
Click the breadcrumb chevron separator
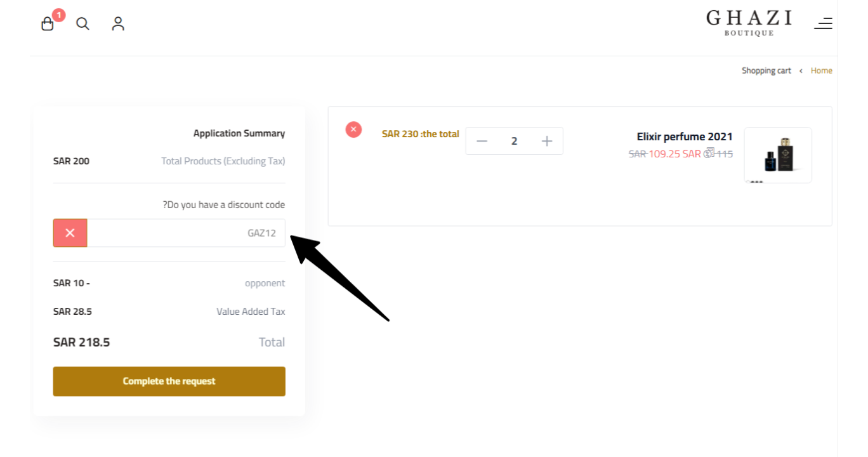pos(801,70)
